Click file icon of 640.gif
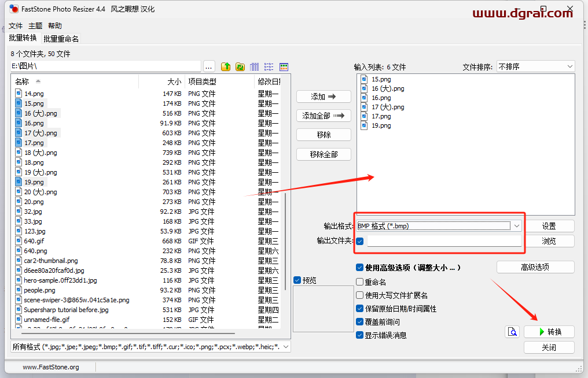The width and height of the screenshot is (588, 378). (x=19, y=240)
